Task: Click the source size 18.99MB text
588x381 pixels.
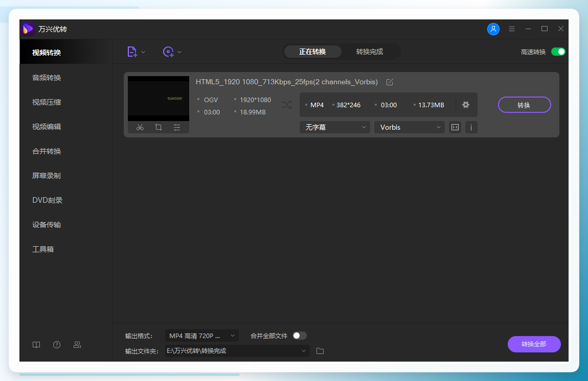Action: click(x=253, y=112)
